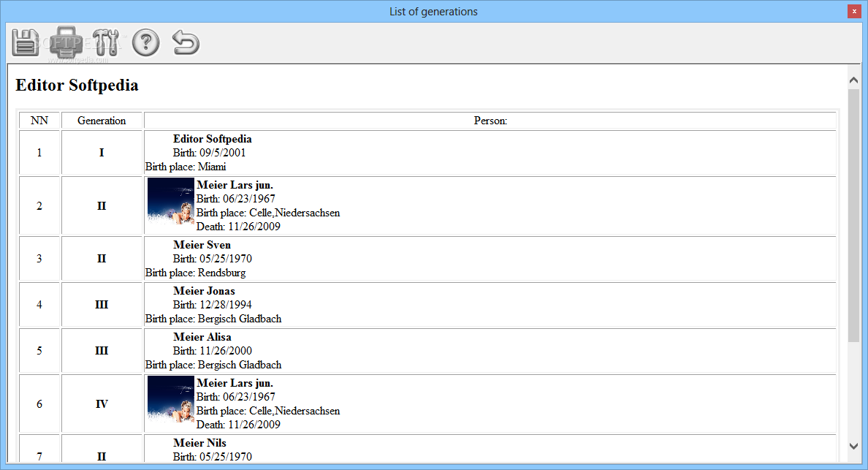The height and width of the screenshot is (470, 868).
Task: Click the bold 'Editor Softpedia' name in row 1
Action: tap(213, 139)
